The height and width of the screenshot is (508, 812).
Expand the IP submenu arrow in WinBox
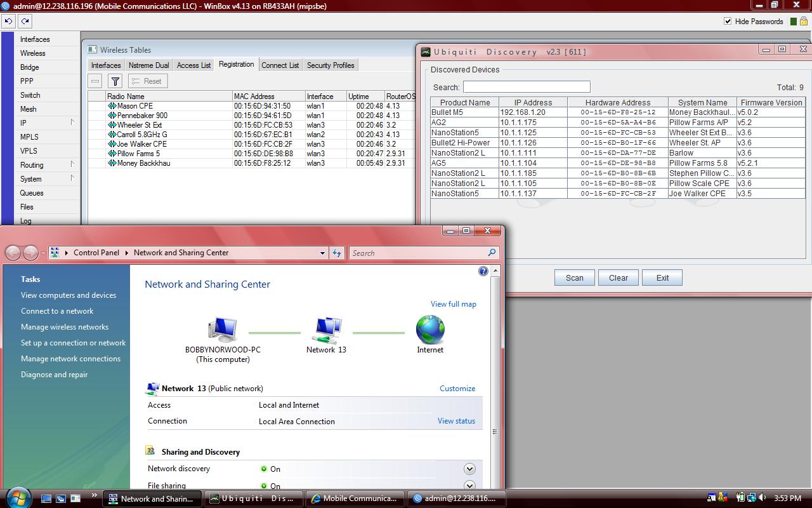72,123
